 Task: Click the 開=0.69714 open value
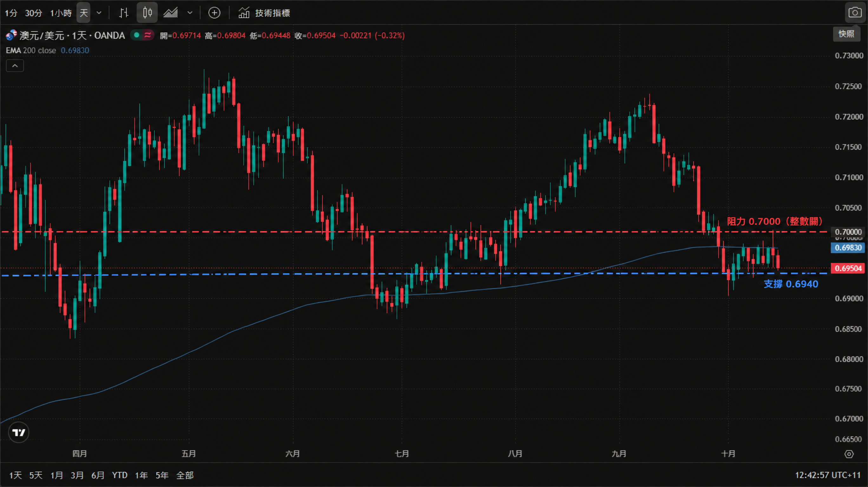pos(180,36)
